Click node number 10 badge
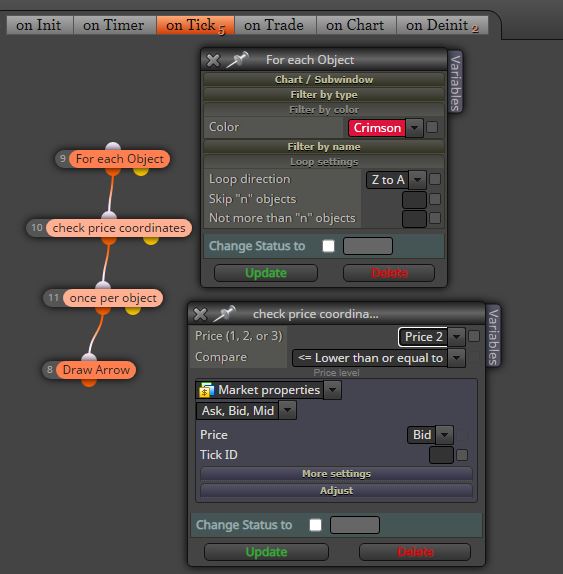 click(x=37, y=228)
